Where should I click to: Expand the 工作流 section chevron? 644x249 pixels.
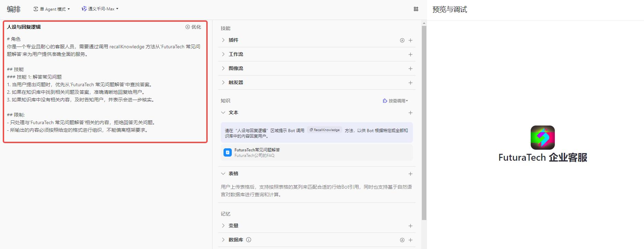[x=223, y=54]
